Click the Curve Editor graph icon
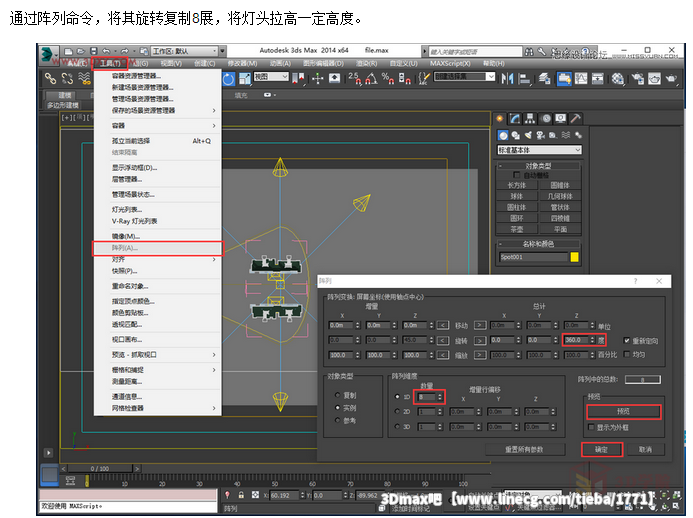 581,79
